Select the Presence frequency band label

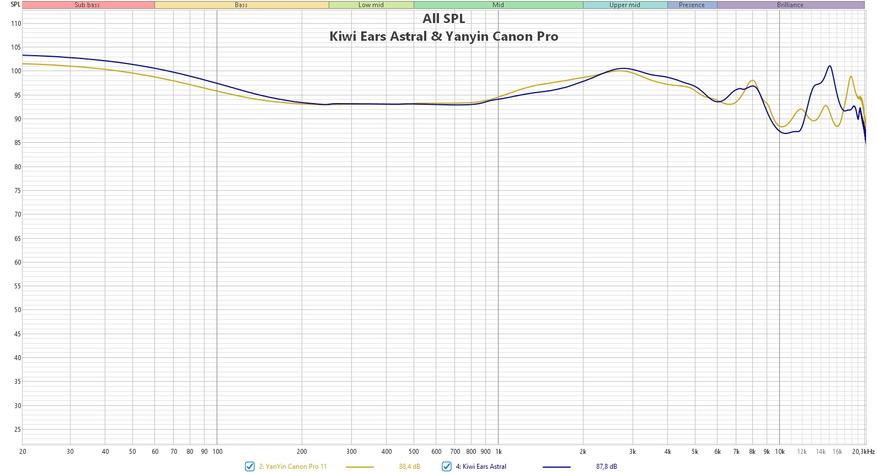pyautogui.click(x=692, y=5)
